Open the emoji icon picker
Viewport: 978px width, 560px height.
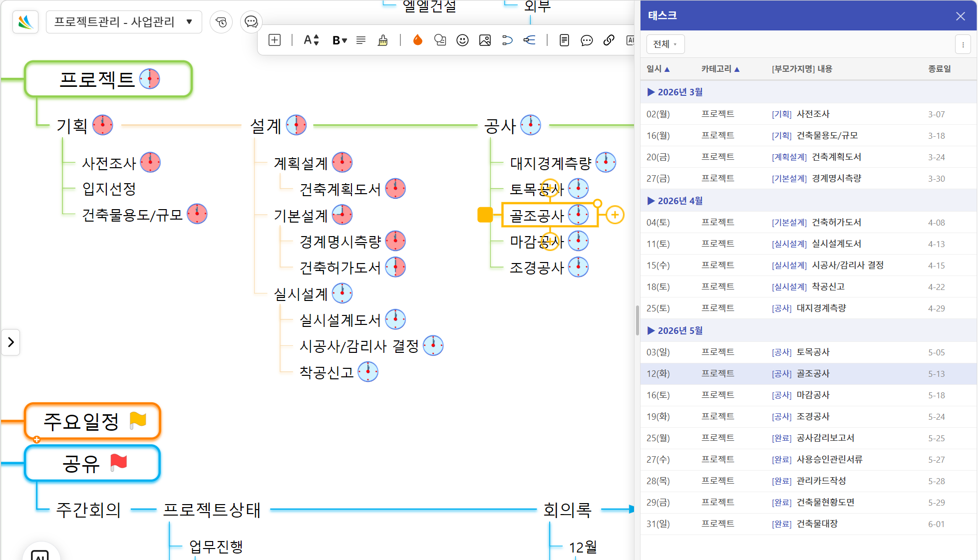coord(462,40)
